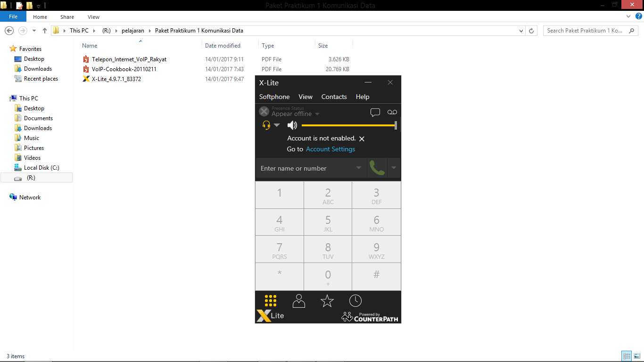644x362 pixels.
Task: Select the yellow headset audio device icon
Action: tap(266, 125)
